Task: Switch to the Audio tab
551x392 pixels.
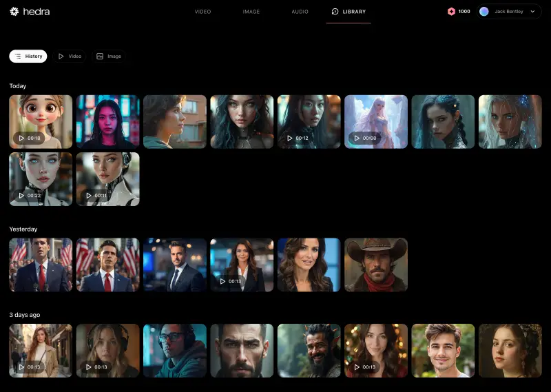Action: coord(300,12)
